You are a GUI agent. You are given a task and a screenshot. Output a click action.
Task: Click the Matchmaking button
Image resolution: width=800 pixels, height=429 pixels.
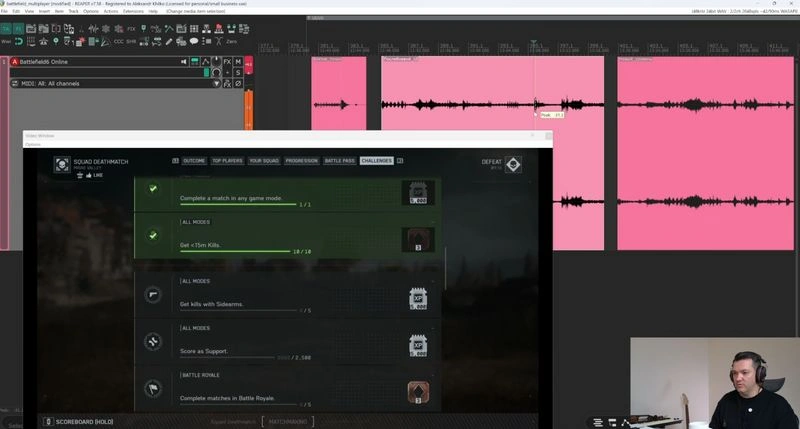pos(288,422)
